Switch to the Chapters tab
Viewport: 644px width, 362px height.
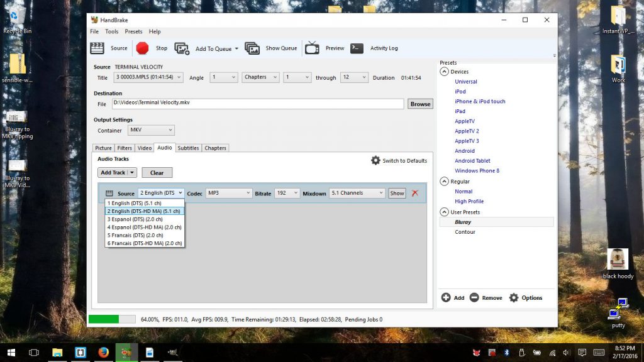[215, 148]
